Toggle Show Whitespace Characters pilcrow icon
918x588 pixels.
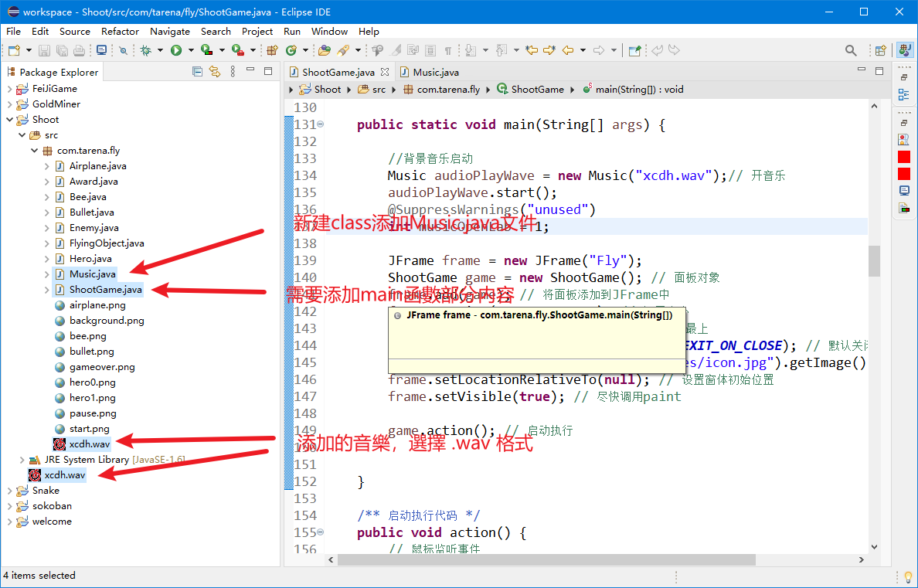point(448,50)
